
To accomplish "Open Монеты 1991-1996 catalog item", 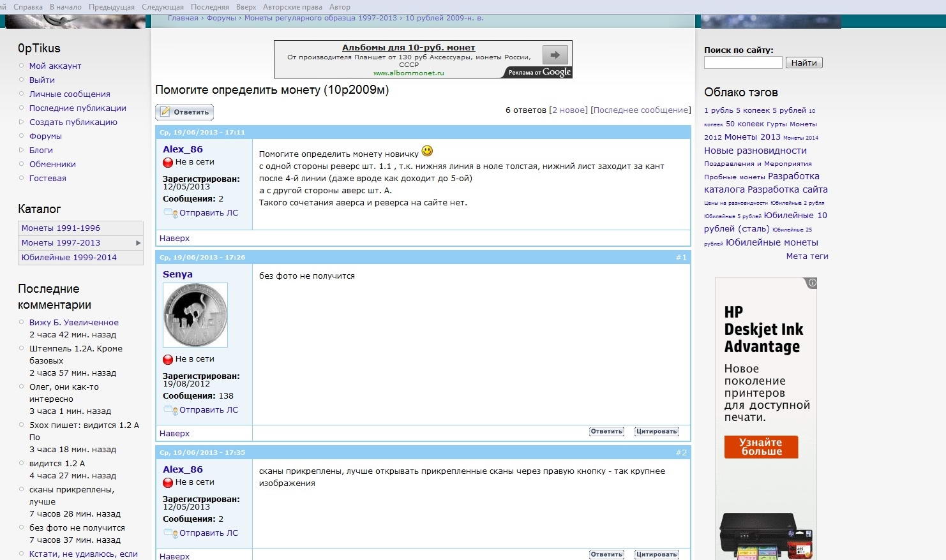I will (61, 228).
